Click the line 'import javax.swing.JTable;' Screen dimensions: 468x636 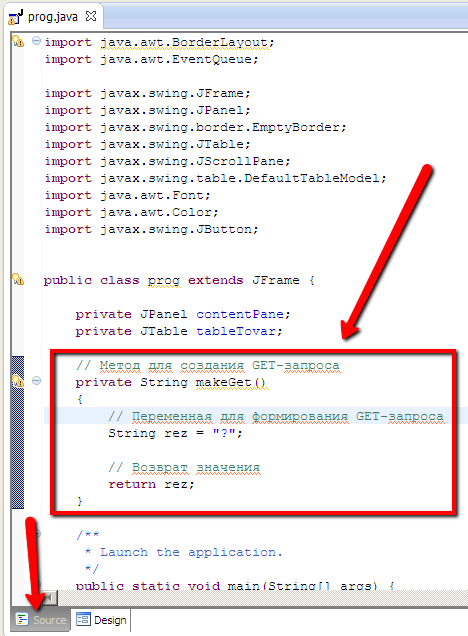tap(148, 145)
